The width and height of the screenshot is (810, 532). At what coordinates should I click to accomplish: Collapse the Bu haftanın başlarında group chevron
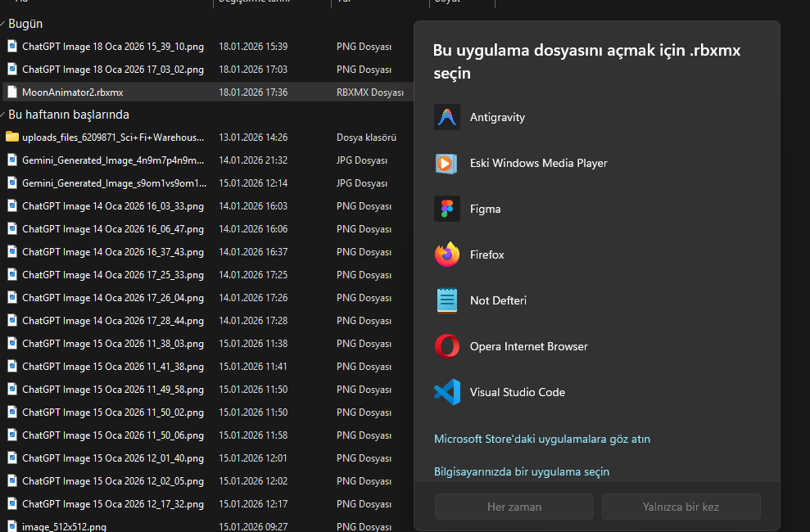[2, 115]
